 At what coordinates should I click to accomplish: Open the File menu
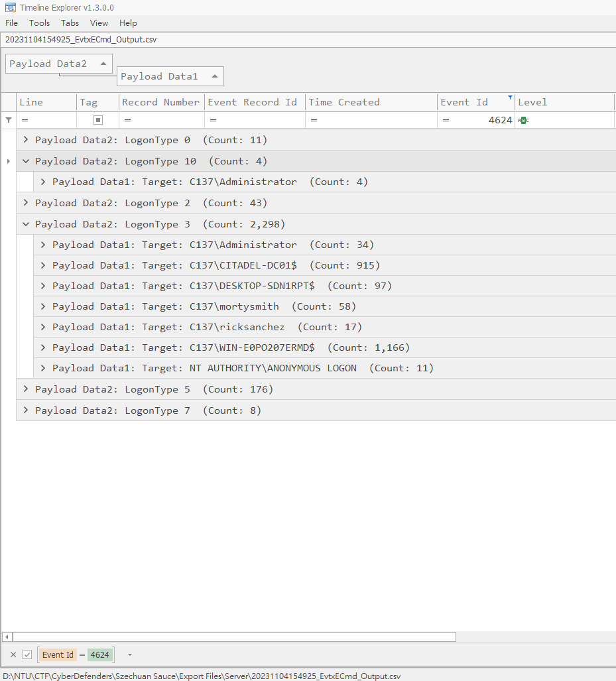pos(12,23)
